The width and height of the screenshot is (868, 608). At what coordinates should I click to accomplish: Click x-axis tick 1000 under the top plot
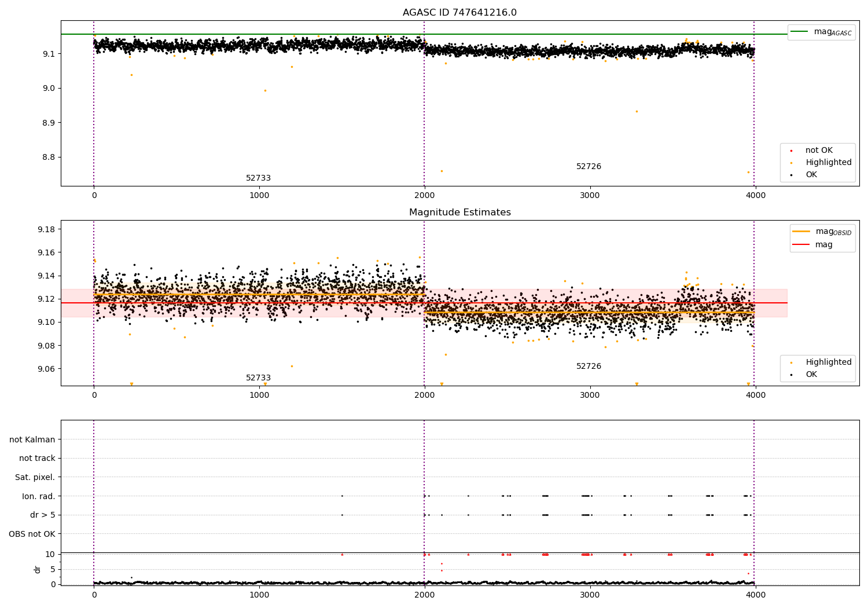[259, 196]
